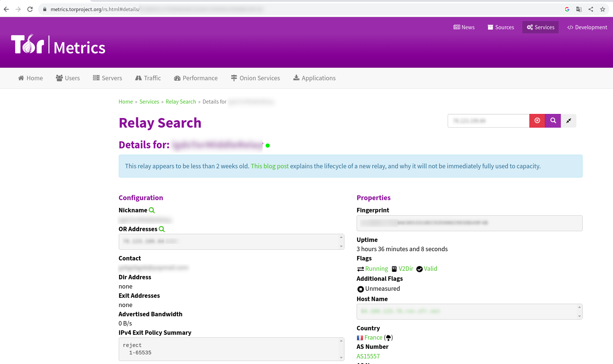Click the collapse-arrows icon right of search
The image size is (613, 364).
tap(569, 121)
